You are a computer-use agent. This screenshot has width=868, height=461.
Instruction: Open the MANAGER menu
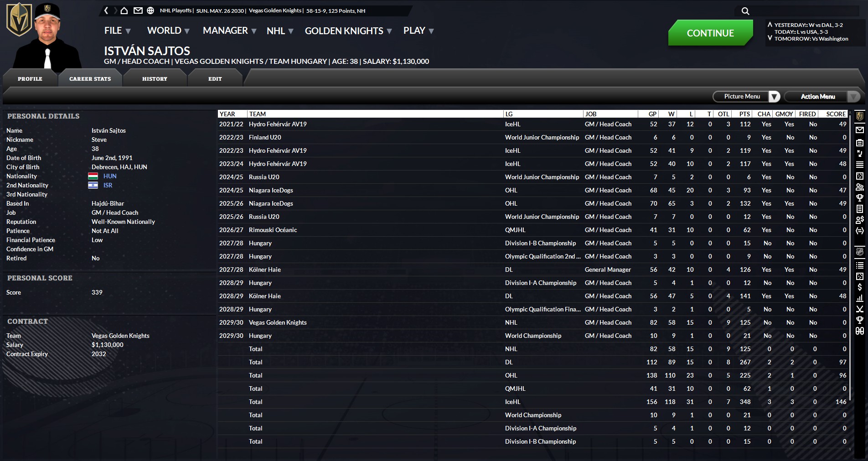(230, 31)
